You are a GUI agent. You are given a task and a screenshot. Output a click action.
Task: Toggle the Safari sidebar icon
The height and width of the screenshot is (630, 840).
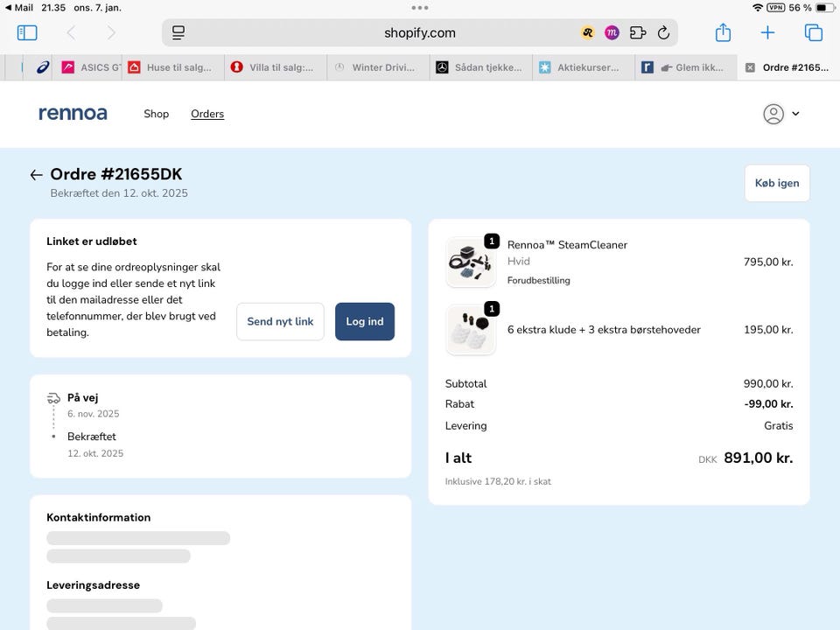[x=27, y=32]
